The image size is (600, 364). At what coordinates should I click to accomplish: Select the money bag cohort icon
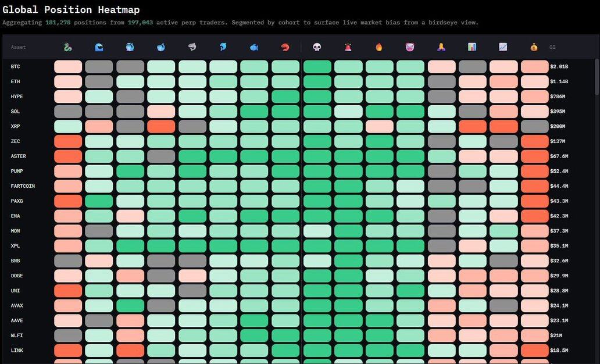tap(534, 47)
